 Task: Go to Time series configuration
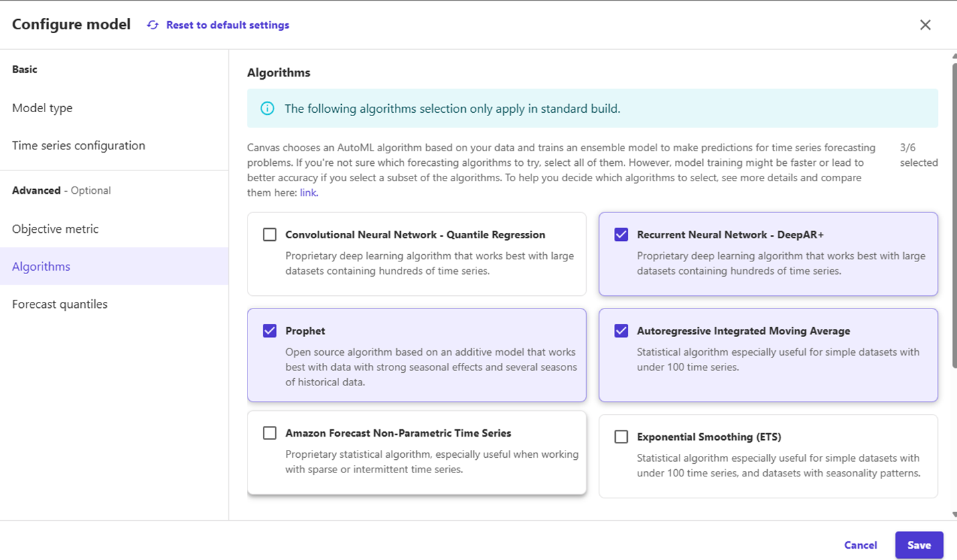pyautogui.click(x=78, y=145)
